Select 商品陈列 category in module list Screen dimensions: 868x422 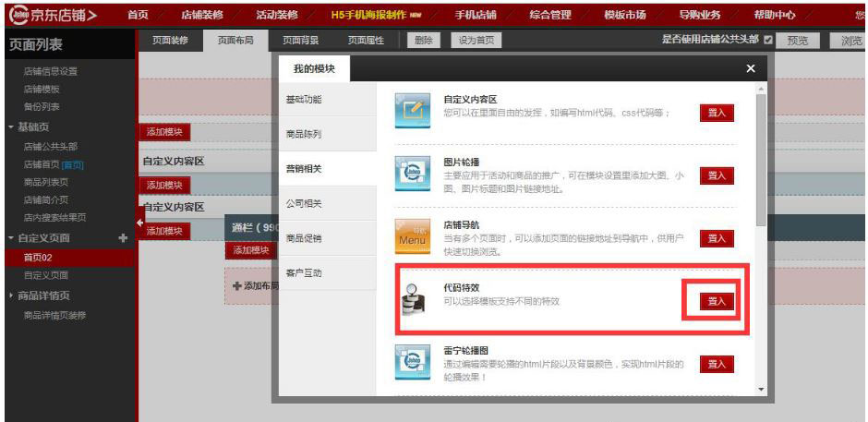pyautogui.click(x=304, y=134)
